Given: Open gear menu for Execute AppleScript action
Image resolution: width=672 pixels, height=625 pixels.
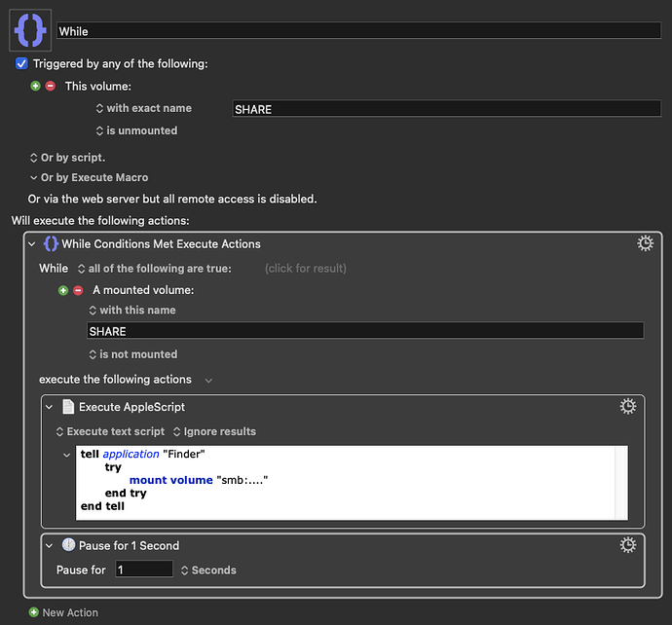Looking at the screenshot, I should 628,406.
